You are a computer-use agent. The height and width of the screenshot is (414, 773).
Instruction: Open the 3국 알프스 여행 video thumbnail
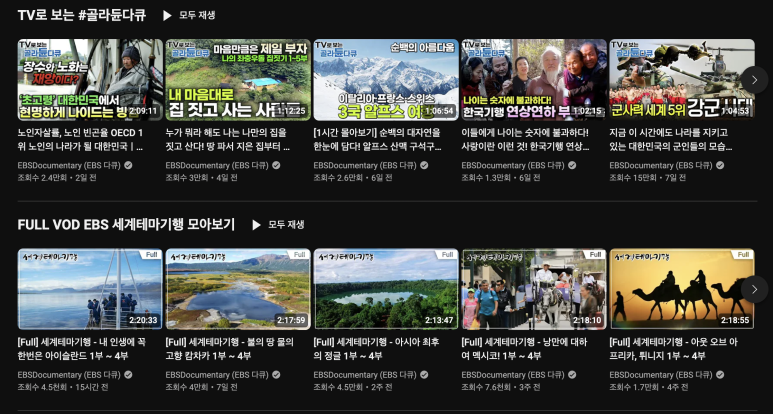pos(386,80)
